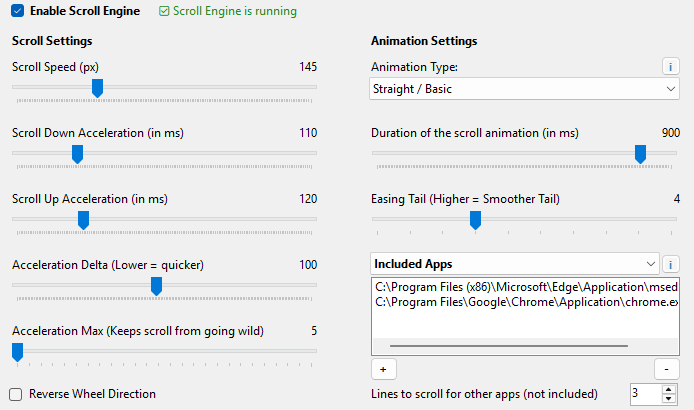Screen dimensions: 694x410
Task: Click the Acceleration Max slider handle
Action: (17, 352)
